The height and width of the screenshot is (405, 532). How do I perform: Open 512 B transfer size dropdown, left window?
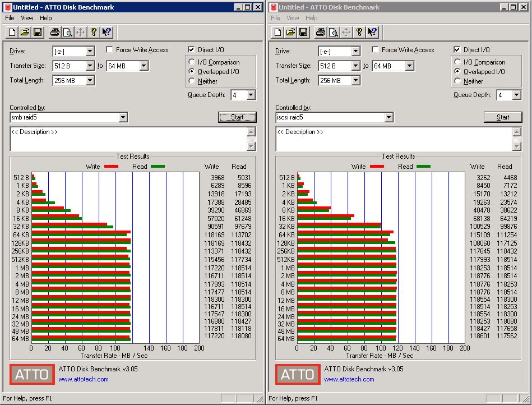(x=90, y=66)
